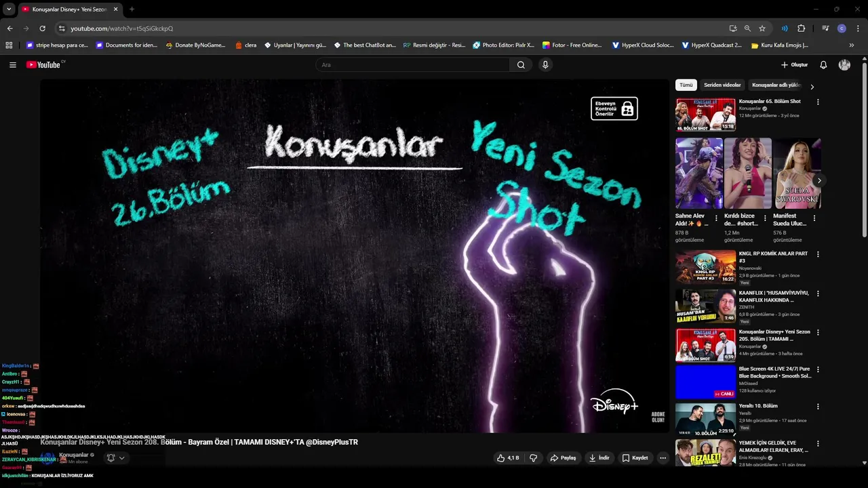Open options for the Blue Screen live video
Viewport: 868px width, 488px height.
tap(818, 369)
